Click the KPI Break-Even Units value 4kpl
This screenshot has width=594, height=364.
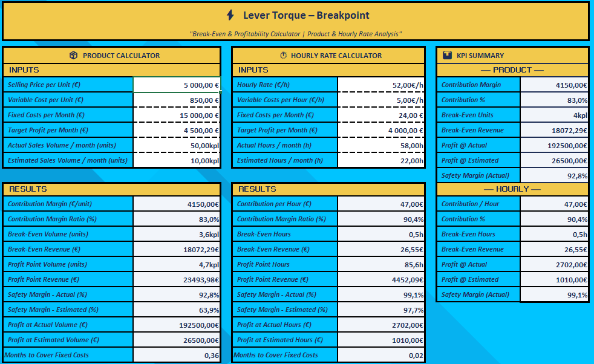(x=554, y=115)
